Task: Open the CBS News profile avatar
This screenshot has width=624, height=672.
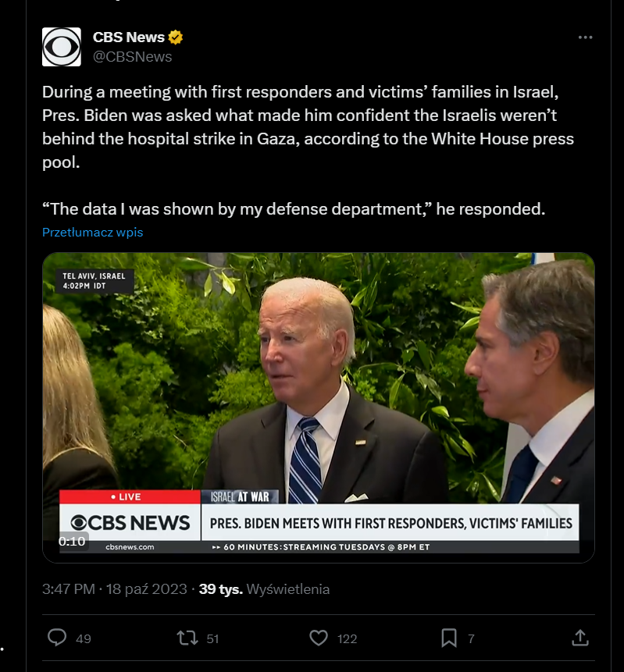Action: click(x=62, y=47)
